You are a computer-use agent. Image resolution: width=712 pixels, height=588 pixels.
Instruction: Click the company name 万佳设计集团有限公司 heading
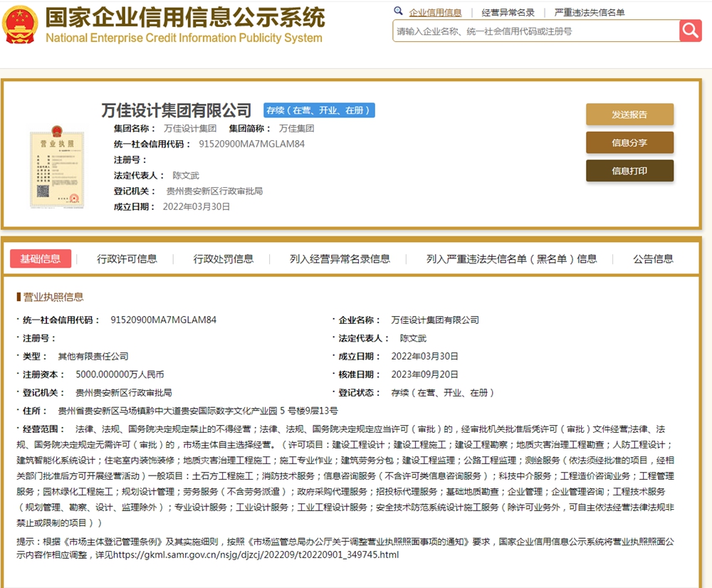[x=176, y=110]
